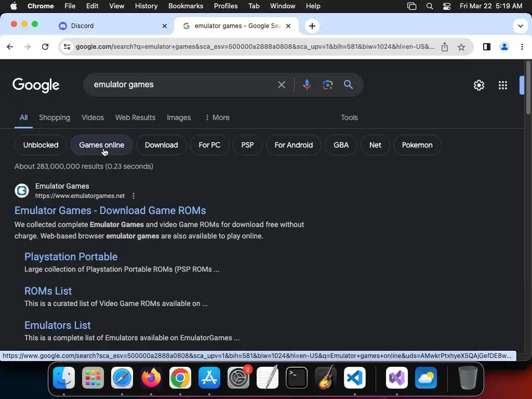Viewport: 532px width, 399px height.
Task: Open App Store from the Dock
Action: click(x=209, y=378)
